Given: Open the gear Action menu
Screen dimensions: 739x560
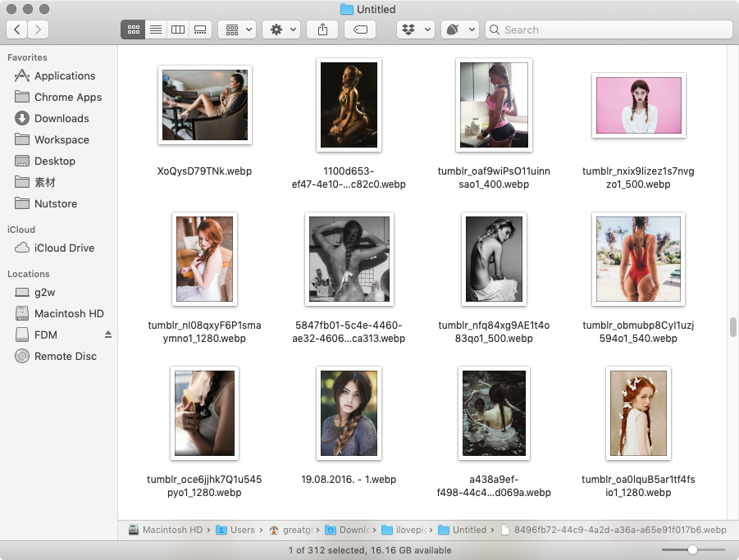Looking at the screenshot, I should pyautogui.click(x=281, y=30).
